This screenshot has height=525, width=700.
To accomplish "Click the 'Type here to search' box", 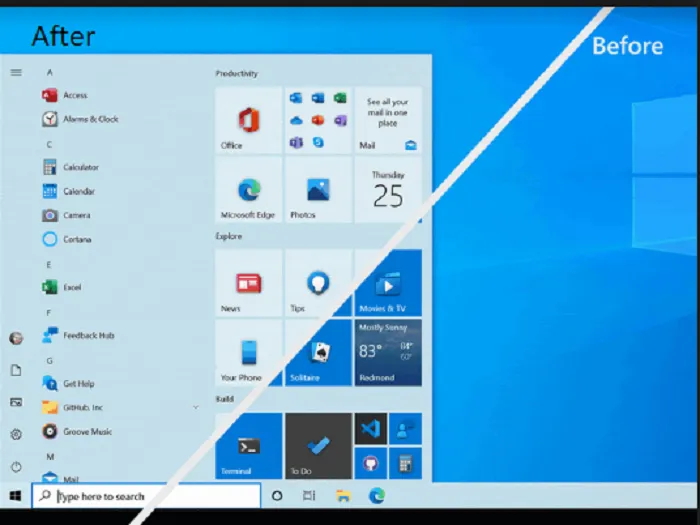I will coord(146,496).
